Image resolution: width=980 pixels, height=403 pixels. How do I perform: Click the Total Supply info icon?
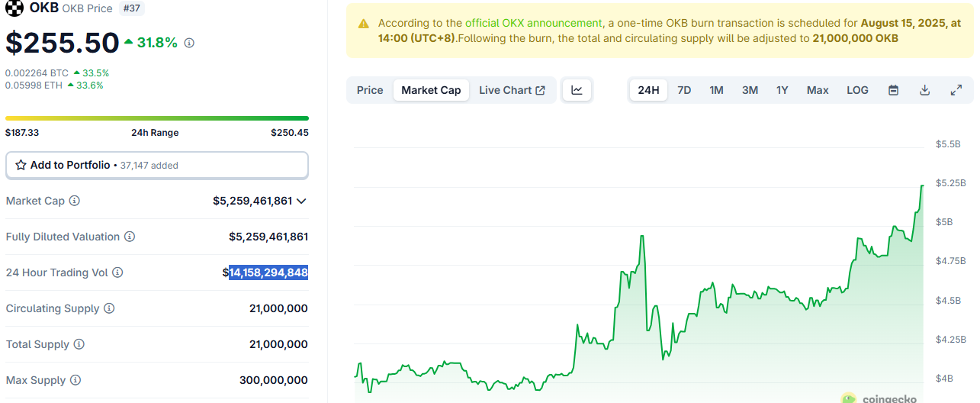coord(79,344)
